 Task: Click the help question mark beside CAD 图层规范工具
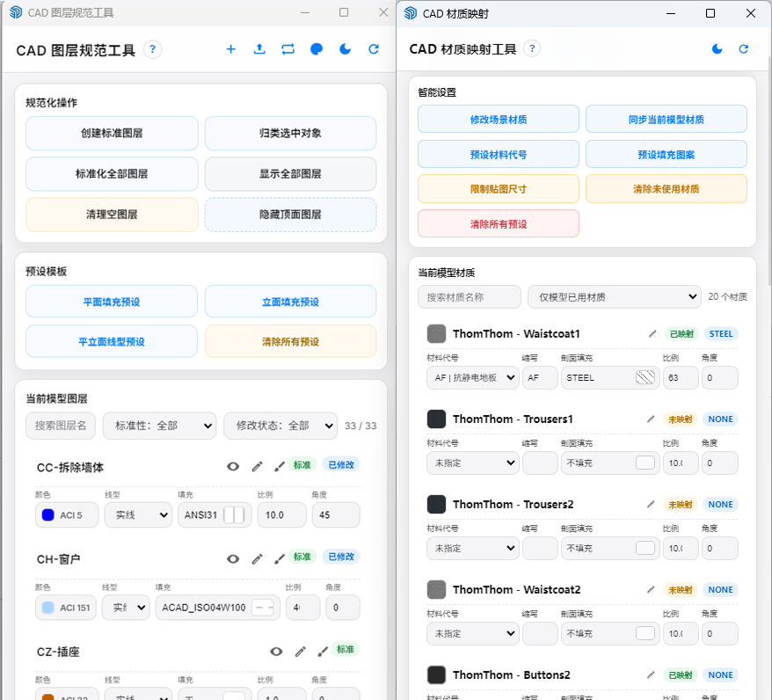point(153,49)
